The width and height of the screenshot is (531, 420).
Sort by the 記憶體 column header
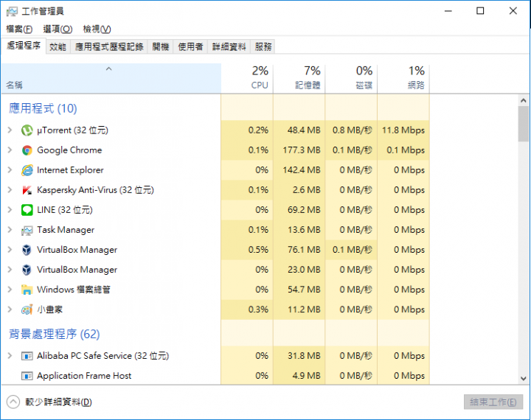coord(299,79)
